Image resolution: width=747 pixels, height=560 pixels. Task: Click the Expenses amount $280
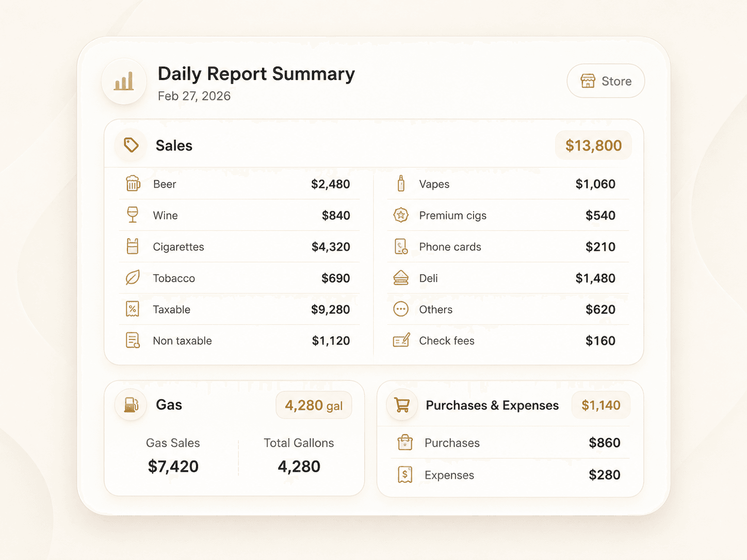605,475
